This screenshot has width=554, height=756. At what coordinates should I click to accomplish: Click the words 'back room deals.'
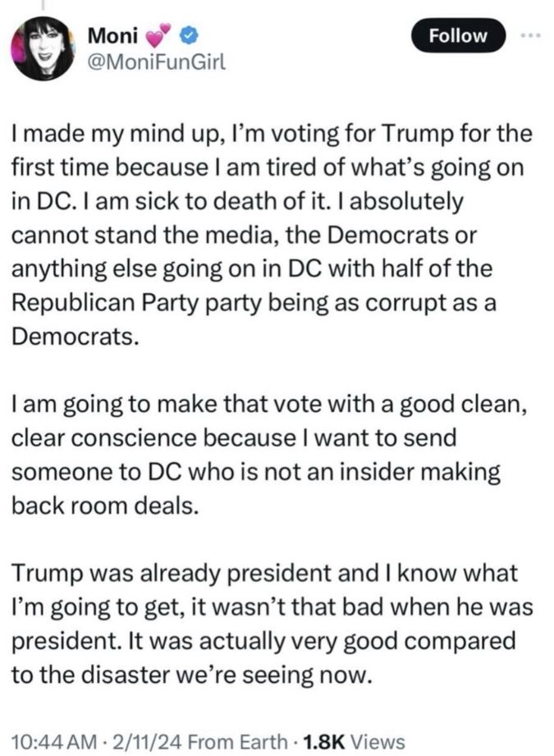tap(105, 506)
